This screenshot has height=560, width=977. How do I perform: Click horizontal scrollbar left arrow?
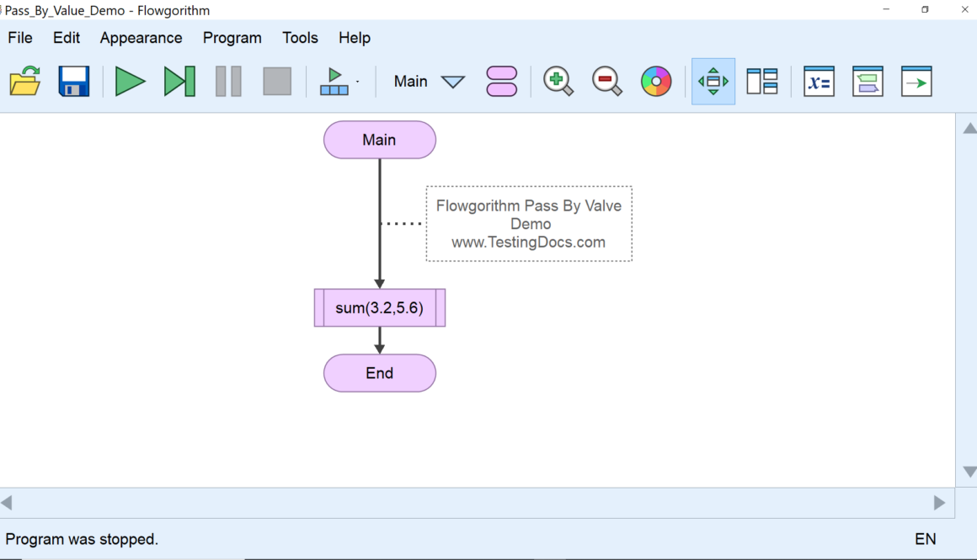click(7, 503)
